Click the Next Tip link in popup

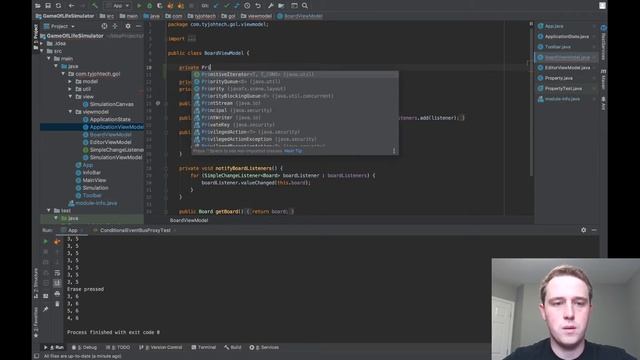coord(293,151)
